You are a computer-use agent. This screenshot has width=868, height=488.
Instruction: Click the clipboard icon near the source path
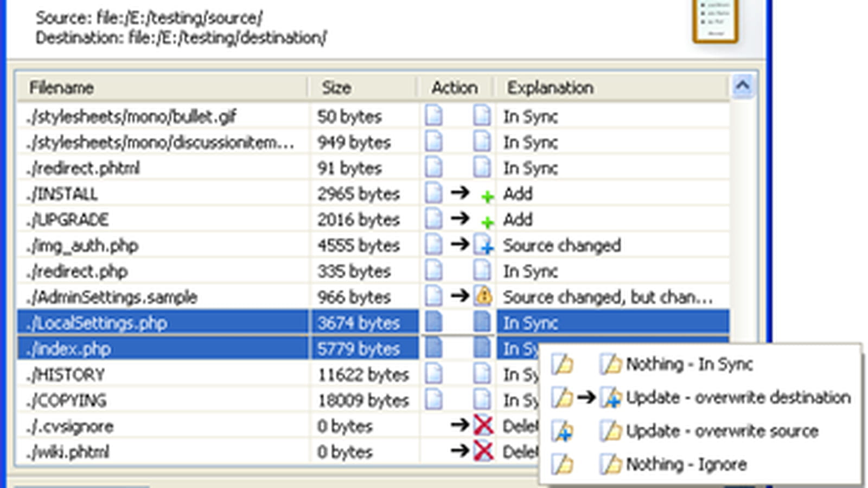click(x=715, y=20)
